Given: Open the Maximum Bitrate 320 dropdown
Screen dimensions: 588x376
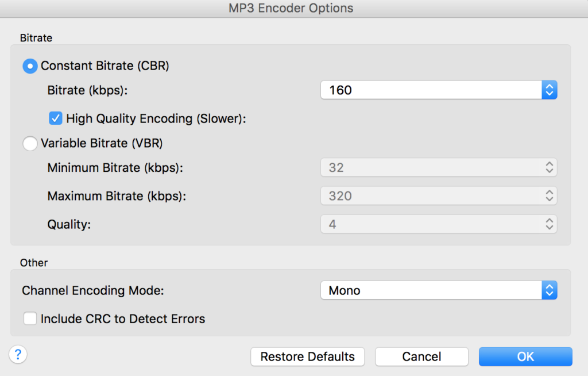Looking at the screenshot, I should pyautogui.click(x=439, y=195).
